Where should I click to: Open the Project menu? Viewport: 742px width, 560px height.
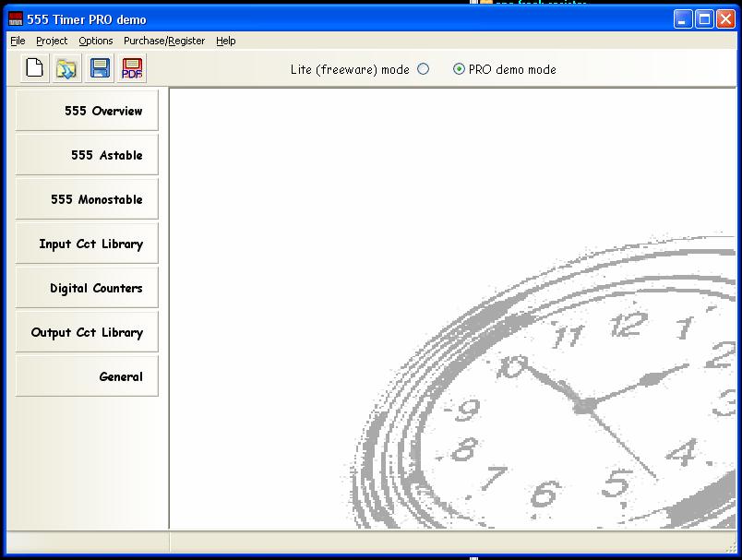52,41
